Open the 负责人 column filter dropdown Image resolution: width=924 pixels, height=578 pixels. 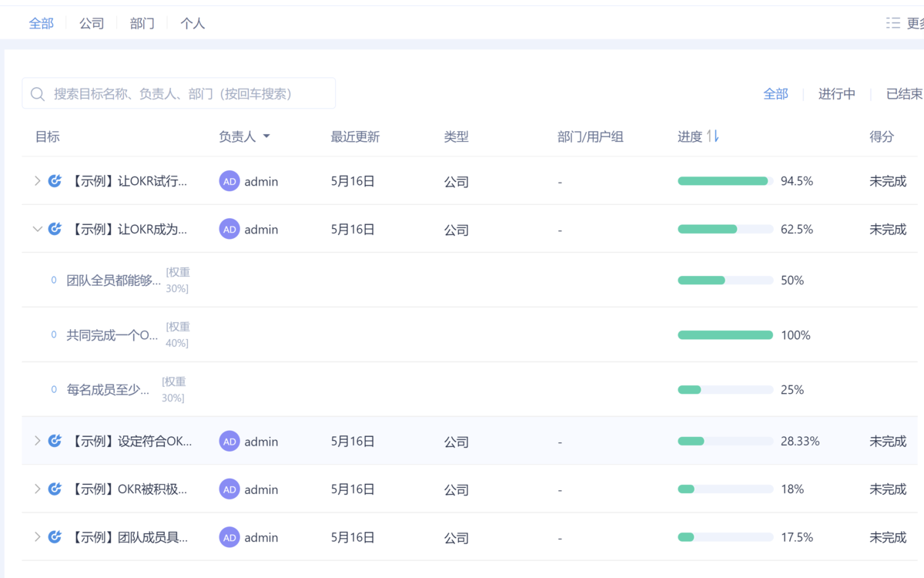[x=266, y=136]
